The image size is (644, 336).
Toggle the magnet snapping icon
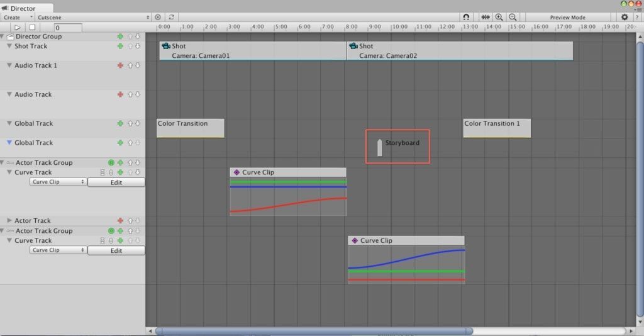[466, 17]
